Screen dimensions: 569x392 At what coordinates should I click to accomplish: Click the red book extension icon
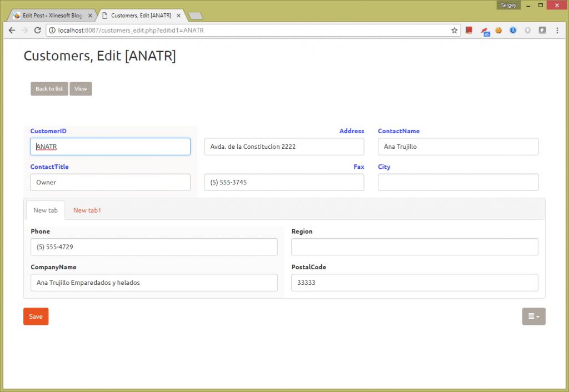(469, 30)
